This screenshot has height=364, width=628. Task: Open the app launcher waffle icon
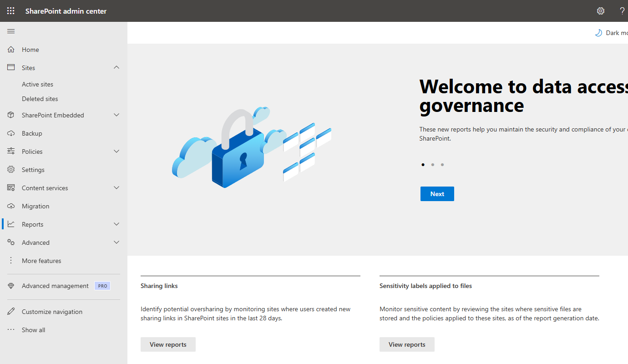click(11, 11)
